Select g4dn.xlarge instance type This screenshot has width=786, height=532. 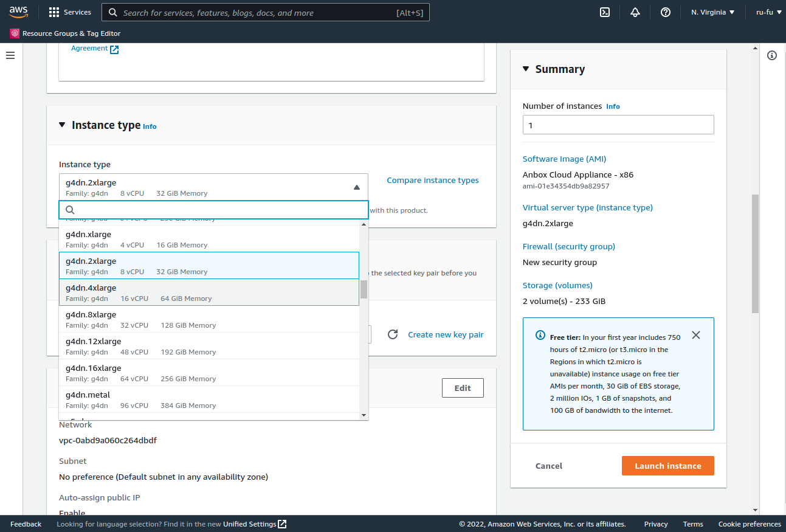coord(209,239)
